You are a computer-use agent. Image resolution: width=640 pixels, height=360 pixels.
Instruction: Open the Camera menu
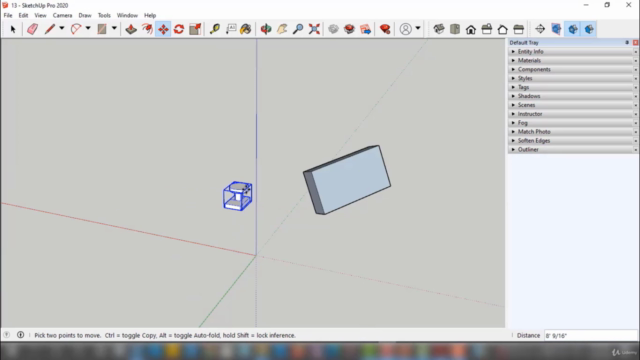(x=62, y=16)
